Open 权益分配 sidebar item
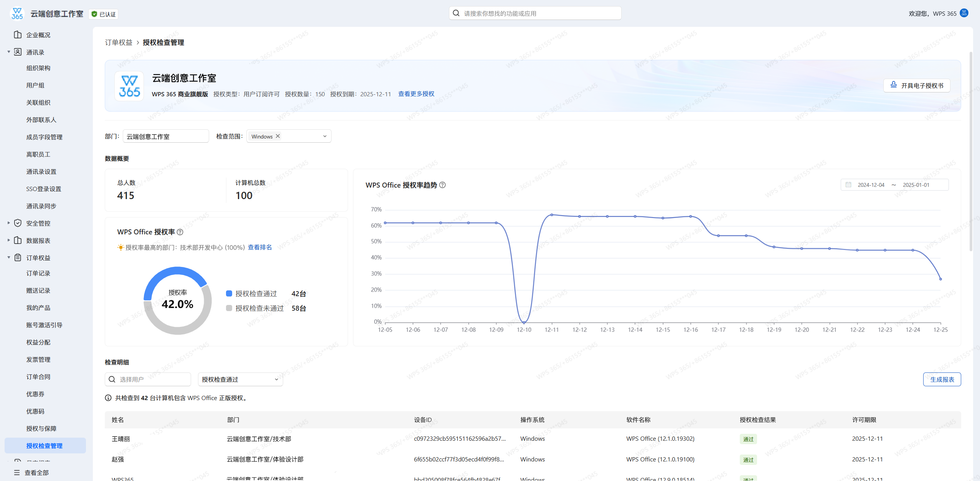This screenshot has width=980, height=481. click(x=38, y=342)
